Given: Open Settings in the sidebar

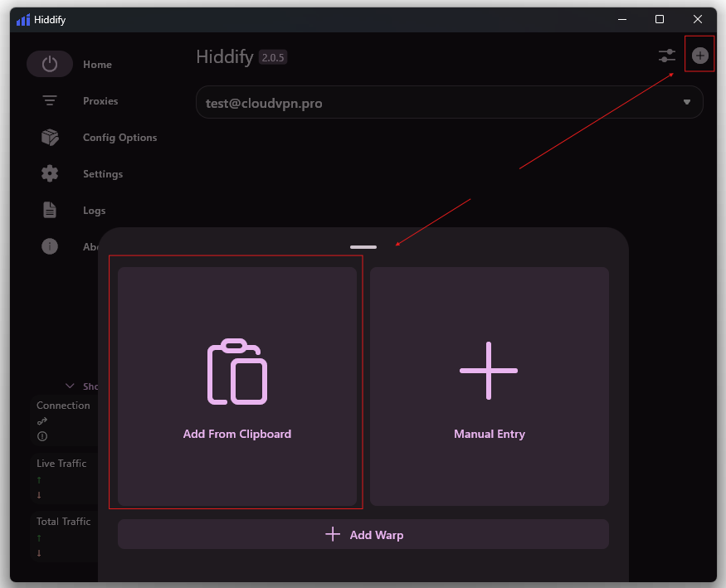Looking at the screenshot, I should [103, 174].
